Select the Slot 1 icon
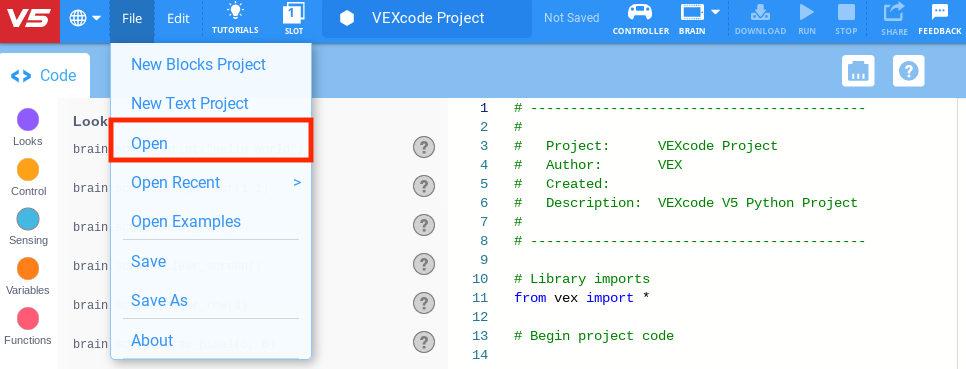The width and height of the screenshot is (966, 369). point(294,13)
